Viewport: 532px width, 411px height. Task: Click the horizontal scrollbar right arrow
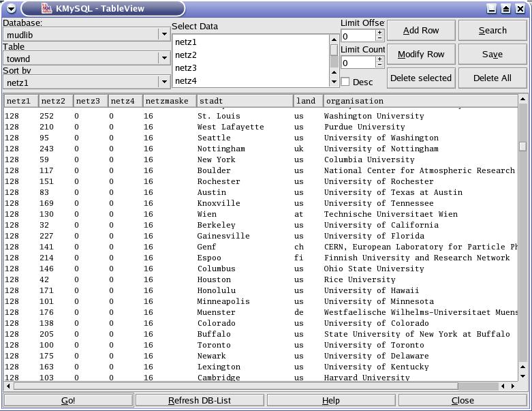coord(513,386)
